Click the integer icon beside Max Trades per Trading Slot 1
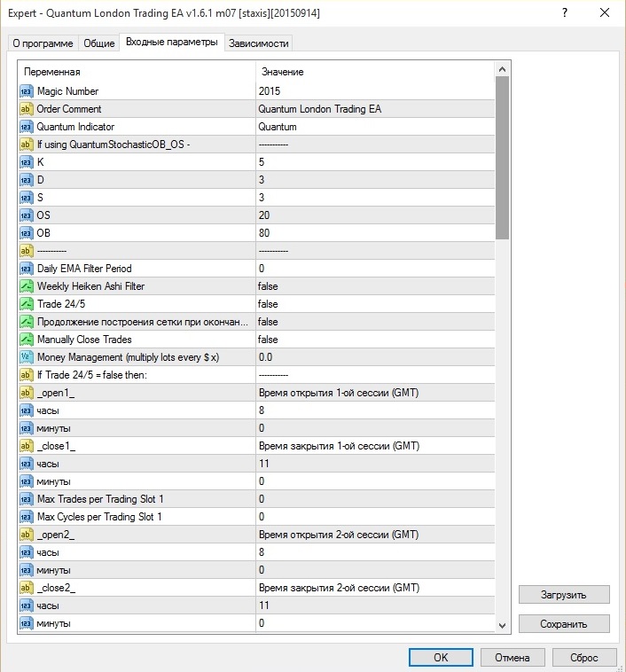 tap(26, 499)
